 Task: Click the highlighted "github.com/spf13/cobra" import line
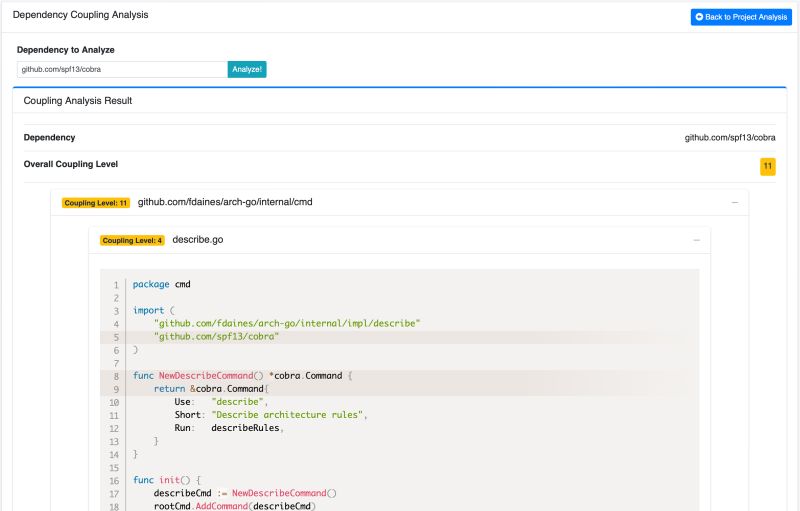coord(216,337)
